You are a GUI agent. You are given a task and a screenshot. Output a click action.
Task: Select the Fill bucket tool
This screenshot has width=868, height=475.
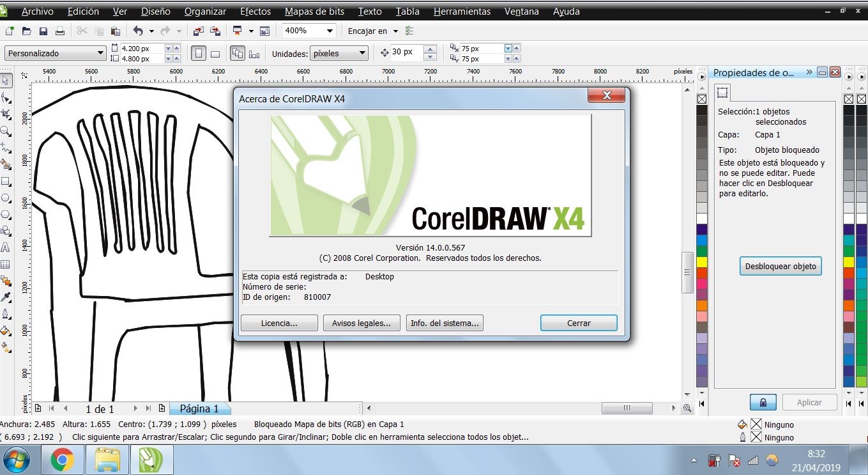coord(6,331)
